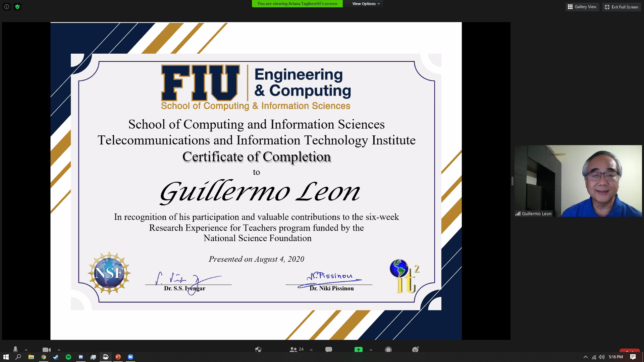Toggle the video camera button
This screenshot has width=644, height=362.
46,350
